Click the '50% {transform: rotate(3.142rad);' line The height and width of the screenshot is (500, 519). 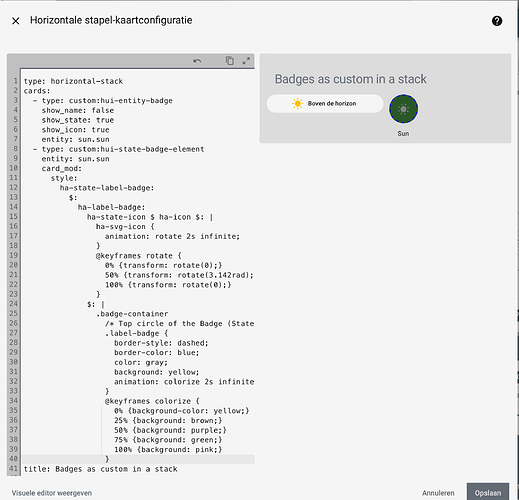[x=179, y=275]
